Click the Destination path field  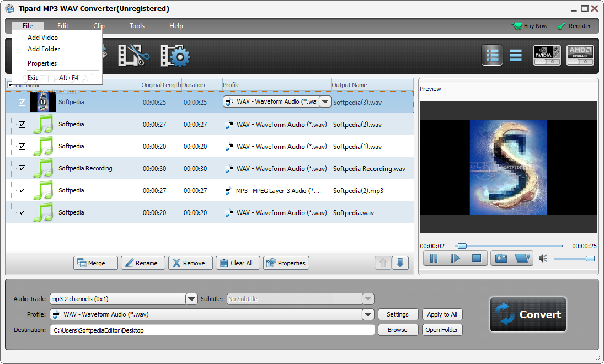point(212,330)
